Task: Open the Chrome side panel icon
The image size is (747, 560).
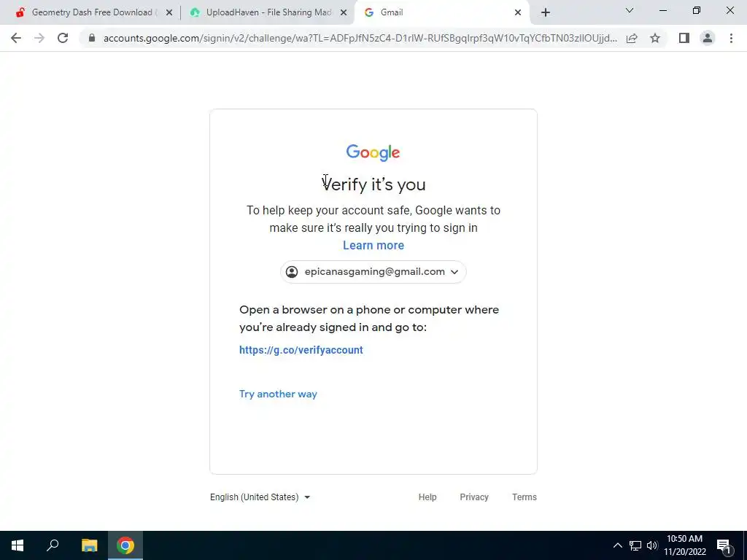Action: pyautogui.click(x=684, y=38)
